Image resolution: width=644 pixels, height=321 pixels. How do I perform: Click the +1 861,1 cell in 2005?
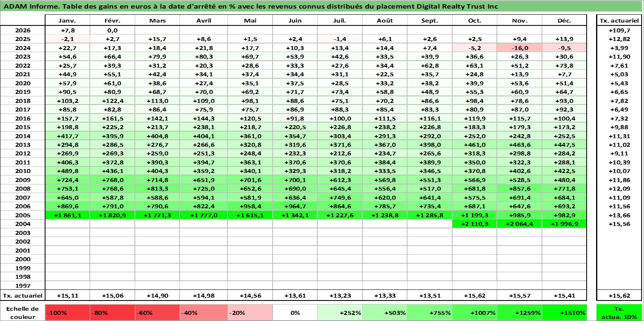click(x=67, y=215)
